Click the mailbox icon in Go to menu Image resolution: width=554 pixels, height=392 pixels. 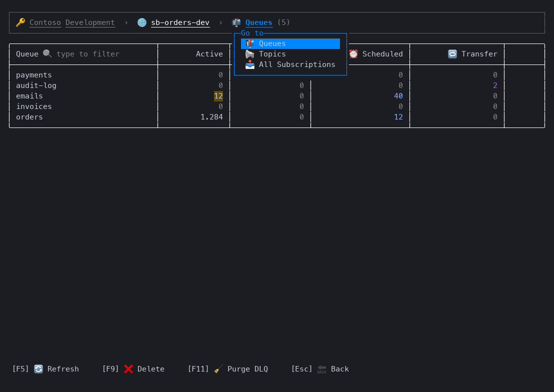[x=250, y=43]
